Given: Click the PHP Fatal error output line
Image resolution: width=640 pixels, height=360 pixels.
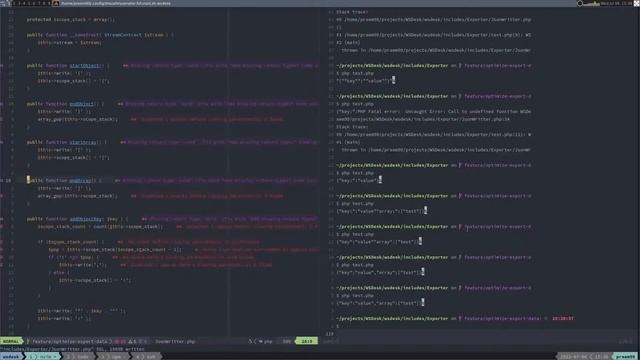Looking at the screenshot, I should 433,111.
